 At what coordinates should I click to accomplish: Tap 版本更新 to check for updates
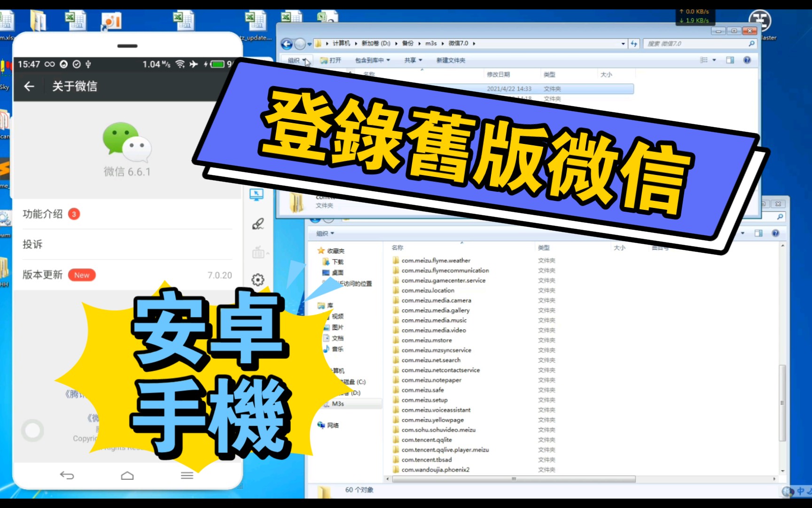127,275
